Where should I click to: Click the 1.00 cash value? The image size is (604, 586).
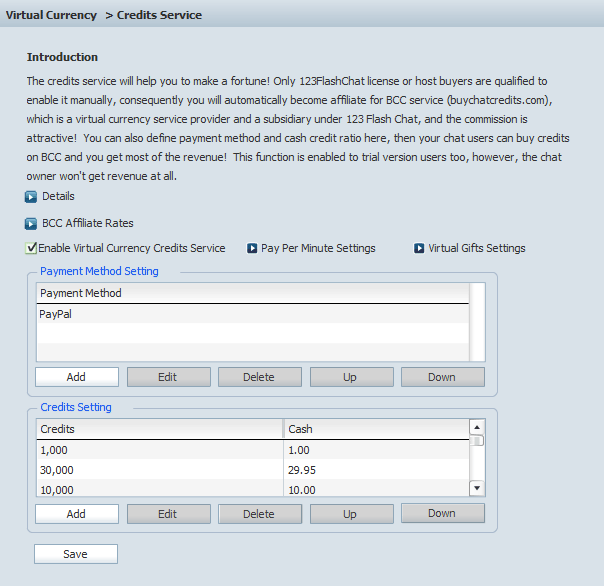click(299, 450)
